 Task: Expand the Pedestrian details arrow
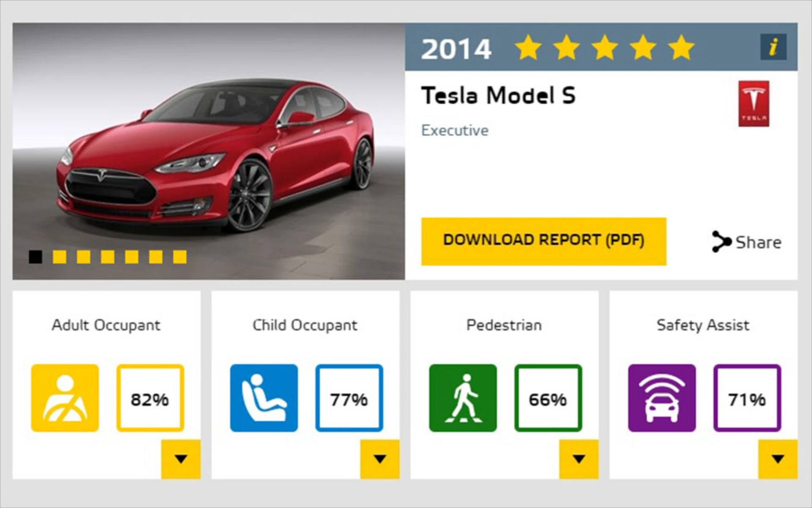tap(579, 459)
